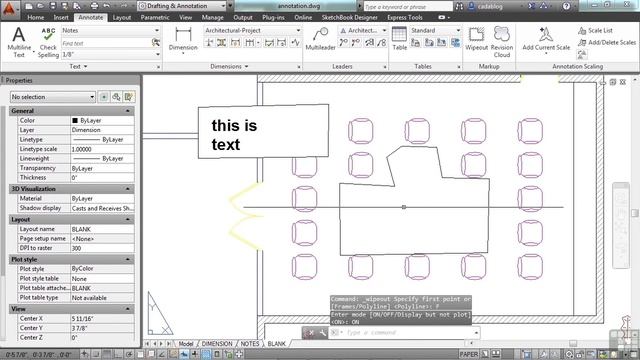The height and width of the screenshot is (360, 640).
Task: Collapse the 3D Visualization section
Action: [127, 189]
